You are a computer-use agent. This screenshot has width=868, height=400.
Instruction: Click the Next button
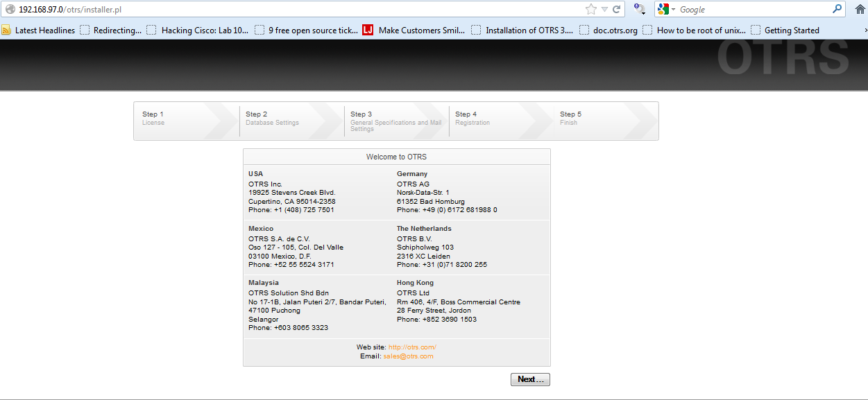pyautogui.click(x=530, y=379)
